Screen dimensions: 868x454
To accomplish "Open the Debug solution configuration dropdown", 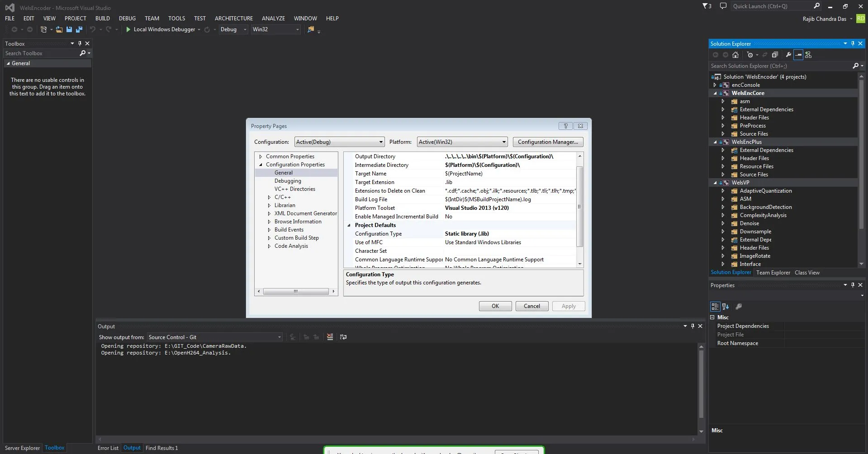I will tap(233, 29).
